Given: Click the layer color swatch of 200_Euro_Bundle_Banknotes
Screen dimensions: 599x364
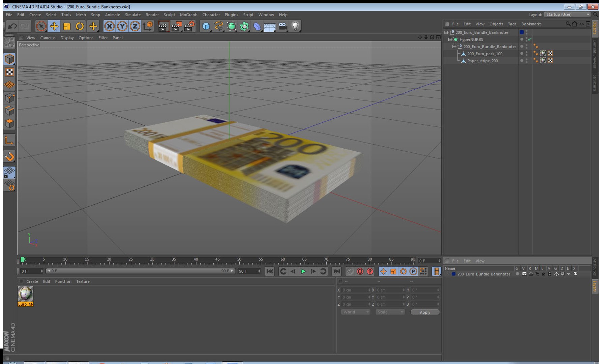Looking at the screenshot, I should [x=454, y=274].
